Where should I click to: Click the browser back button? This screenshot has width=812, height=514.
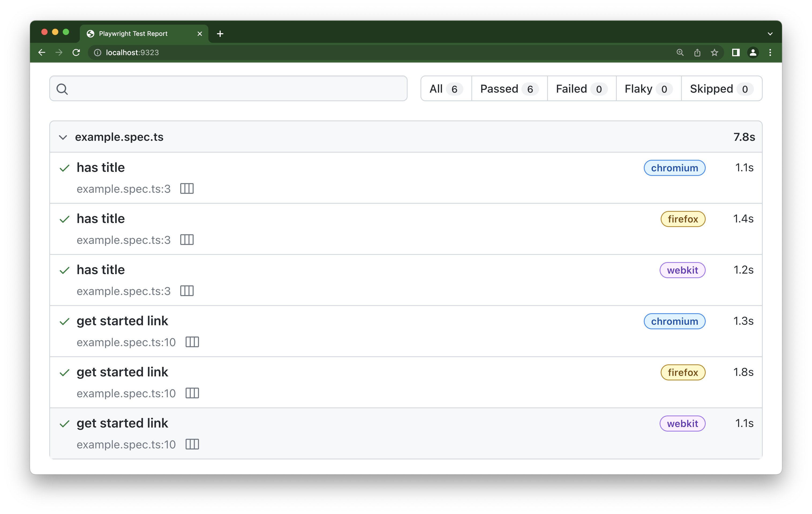(x=42, y=53)
